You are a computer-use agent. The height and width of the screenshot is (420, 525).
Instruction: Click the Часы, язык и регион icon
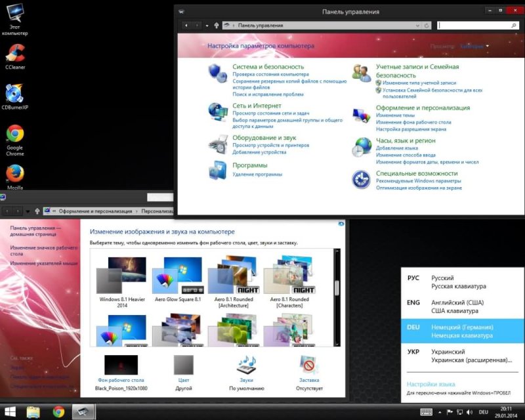click(362, 147)
